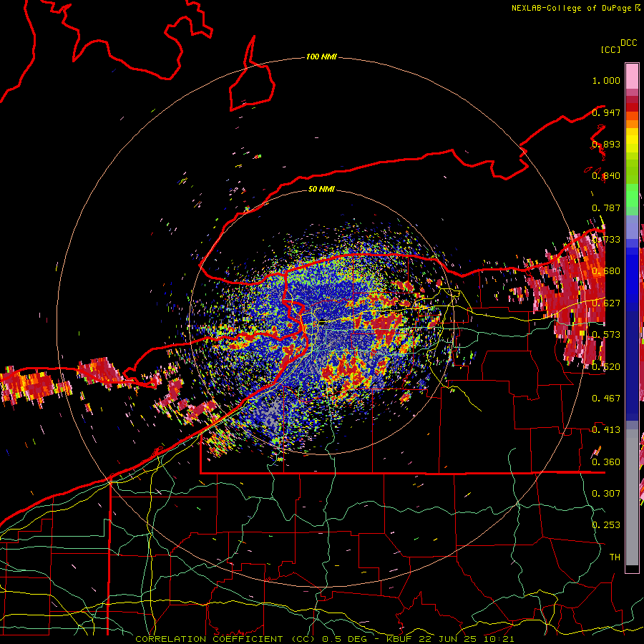Click the 0.840 legend value
Screen dimensions: 644x644
[x=606, y=176]
